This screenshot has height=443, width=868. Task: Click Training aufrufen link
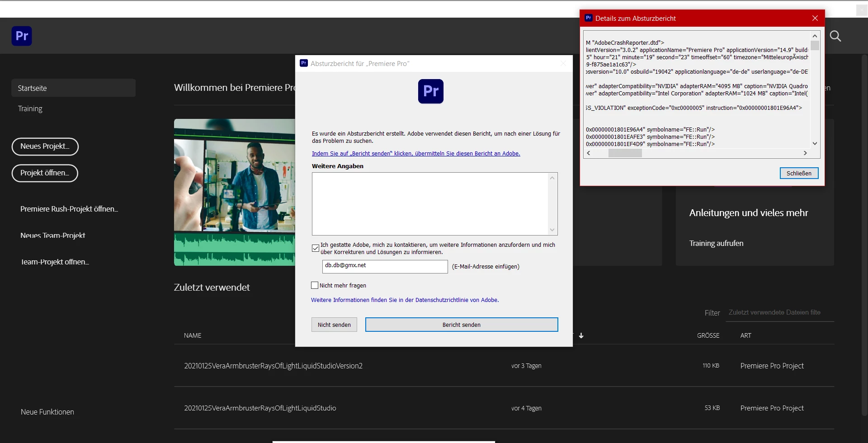[716, 243]
